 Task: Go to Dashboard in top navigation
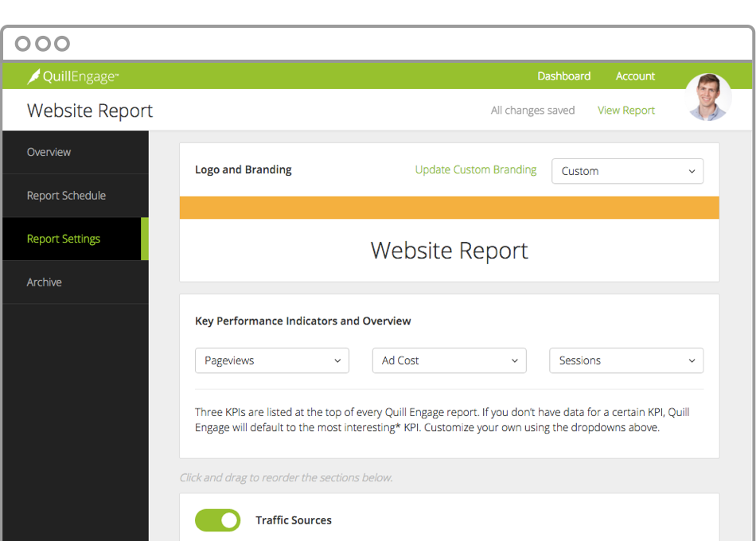click(x=563, y=76)
